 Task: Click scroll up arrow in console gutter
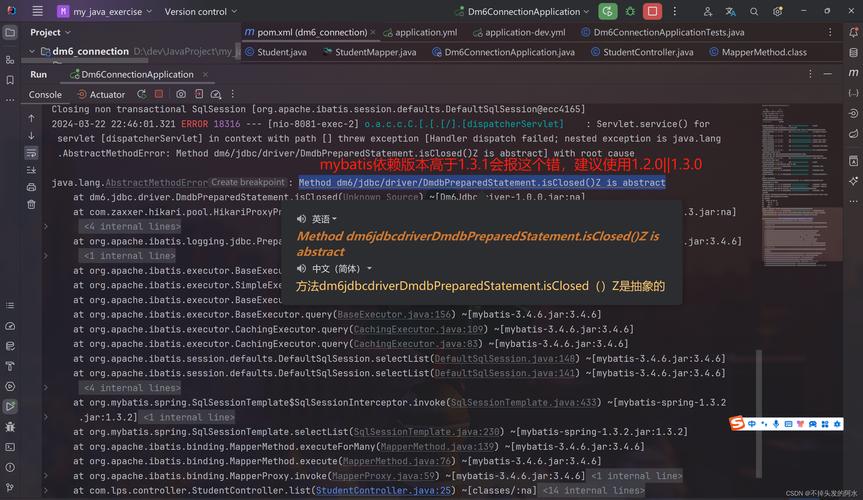click(31, 118)
